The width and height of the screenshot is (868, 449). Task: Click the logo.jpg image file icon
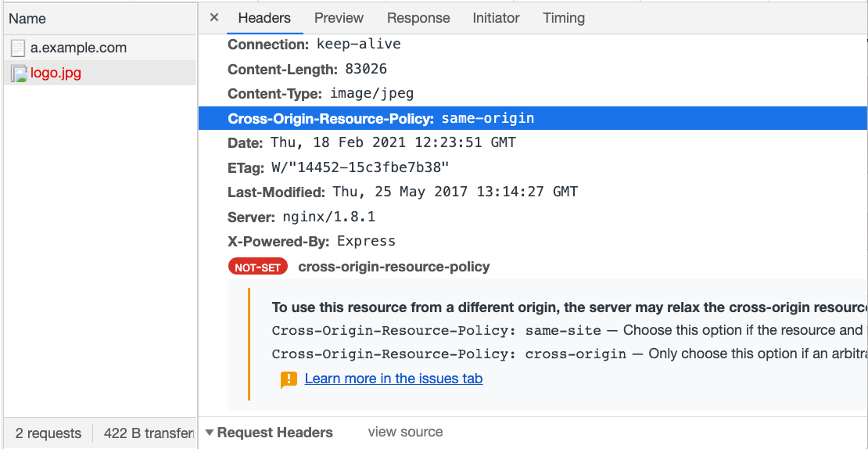click(x=19, y=74)
